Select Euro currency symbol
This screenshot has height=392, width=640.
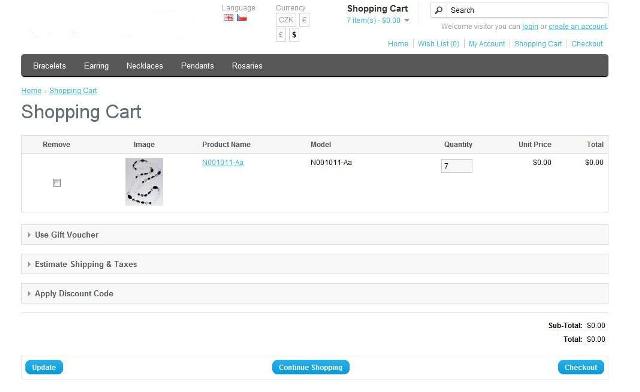click(304, 20)
